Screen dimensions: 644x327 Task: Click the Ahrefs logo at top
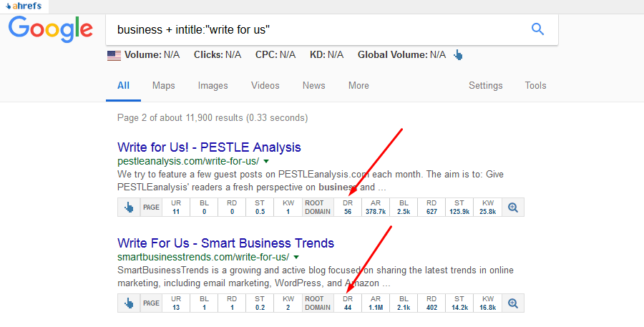tap(24, 6)
